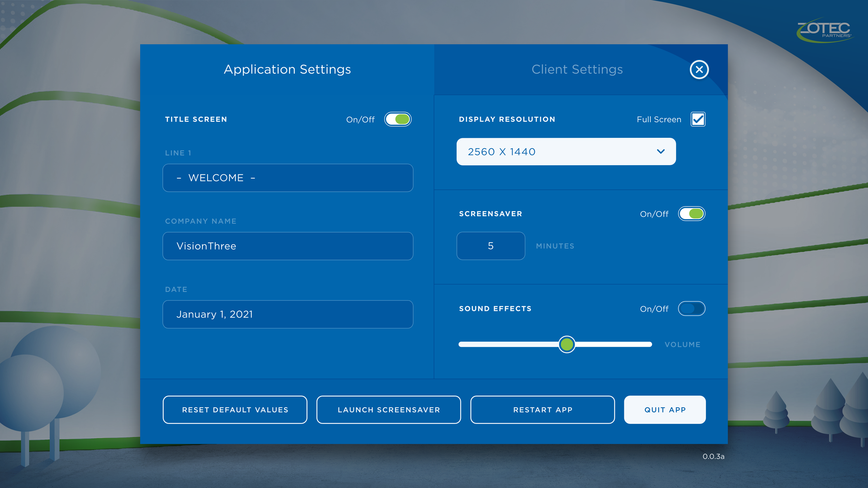Image resolution: width=868 pixels, height=488 pixels.
Task: Toggle the Title Screen On/Off switch
Action: coord(398,119)
